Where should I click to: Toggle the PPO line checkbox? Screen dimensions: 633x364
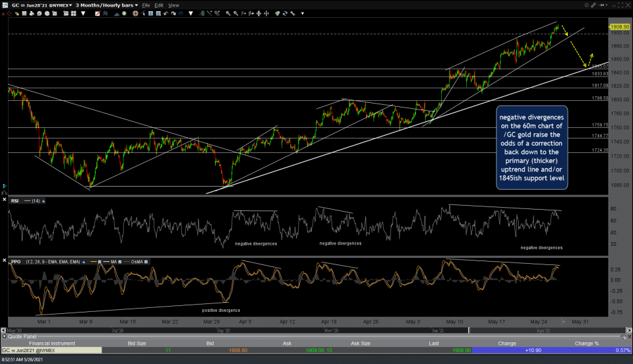coord(100,262)
